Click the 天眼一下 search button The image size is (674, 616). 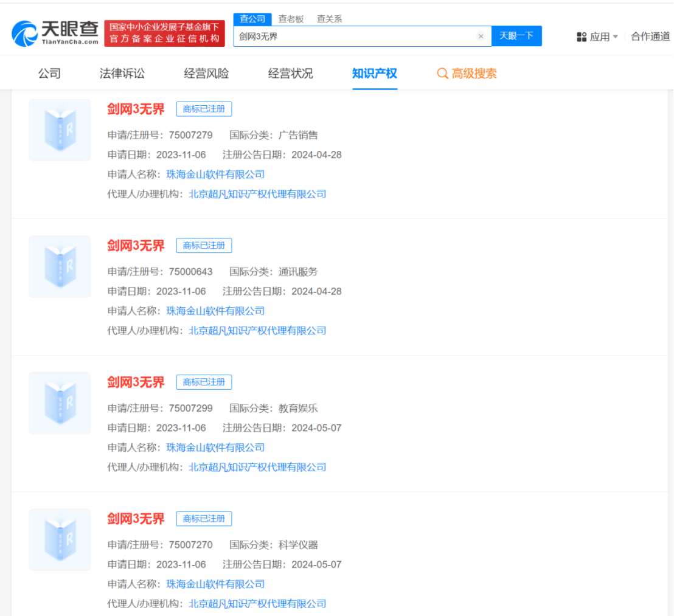click(516, 36)
